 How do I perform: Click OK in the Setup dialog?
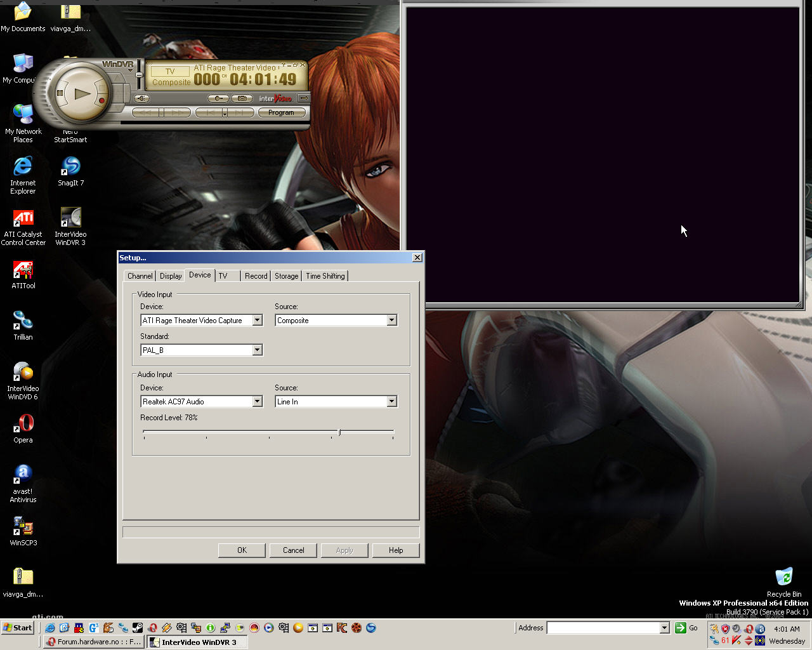[x=242, y=550]
